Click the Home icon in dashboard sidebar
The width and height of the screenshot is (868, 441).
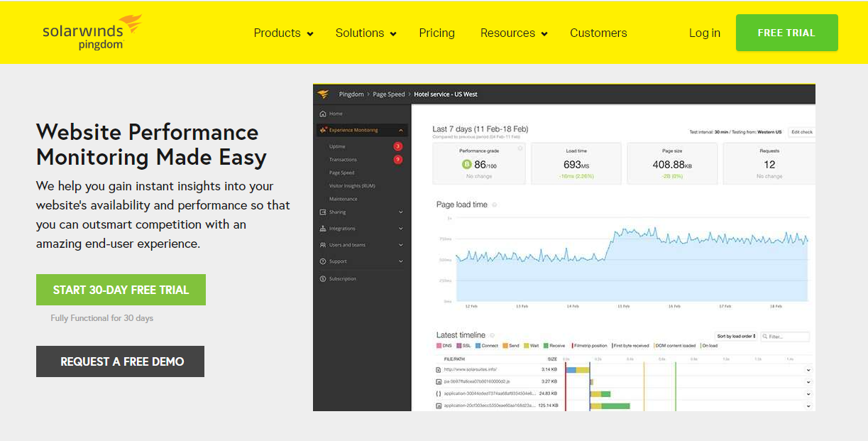(323, 114)
